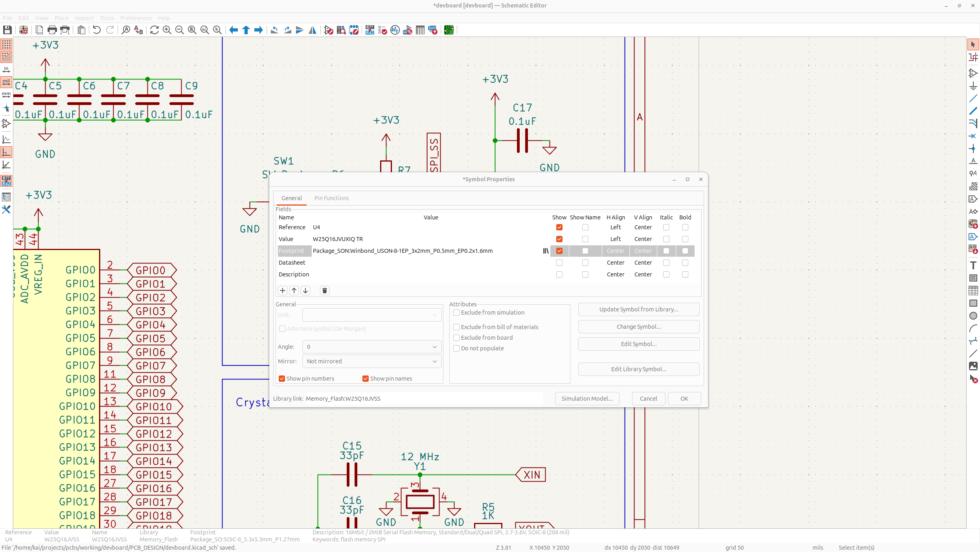Click the Update Symbol from Library button
The height and width of the screenshot is (552, 980).
pos(638,309)
